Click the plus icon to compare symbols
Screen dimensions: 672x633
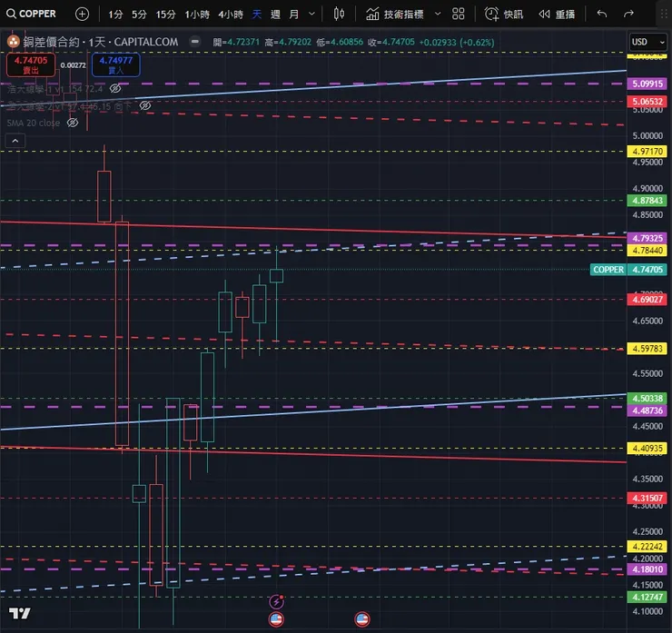[x=82, y=15]
